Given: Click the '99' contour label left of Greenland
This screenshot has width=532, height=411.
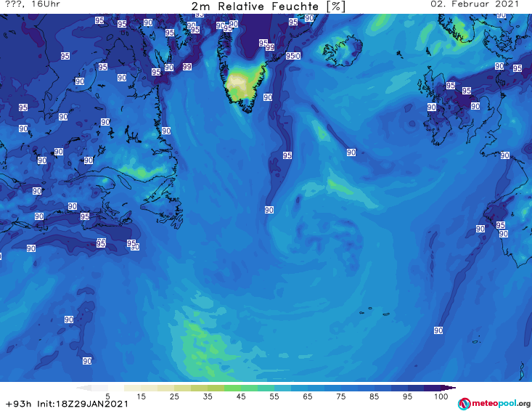Looking at the screenshot, I should point(187,67).
